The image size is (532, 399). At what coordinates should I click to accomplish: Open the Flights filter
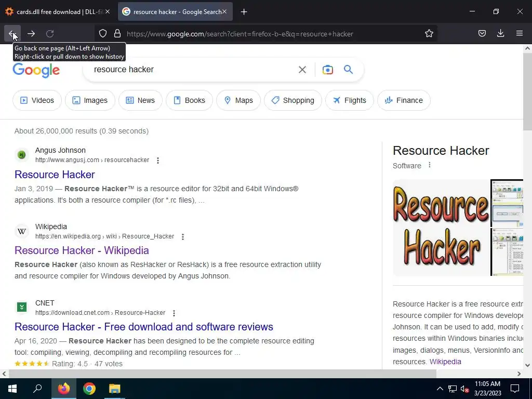point(350,100)
